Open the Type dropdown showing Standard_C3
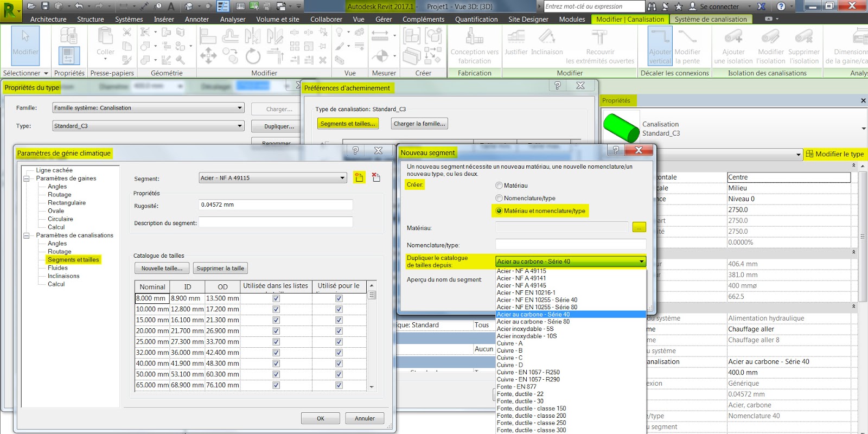 pyautogui.click(x=148, y=126)
